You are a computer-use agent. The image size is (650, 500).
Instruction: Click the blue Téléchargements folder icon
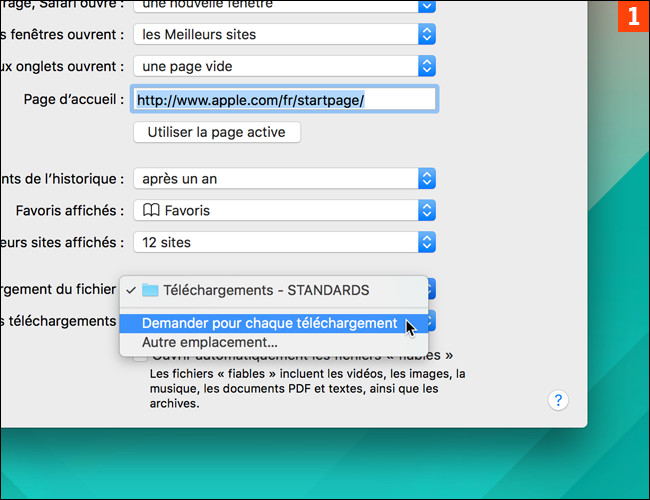(x=150, y=290)
